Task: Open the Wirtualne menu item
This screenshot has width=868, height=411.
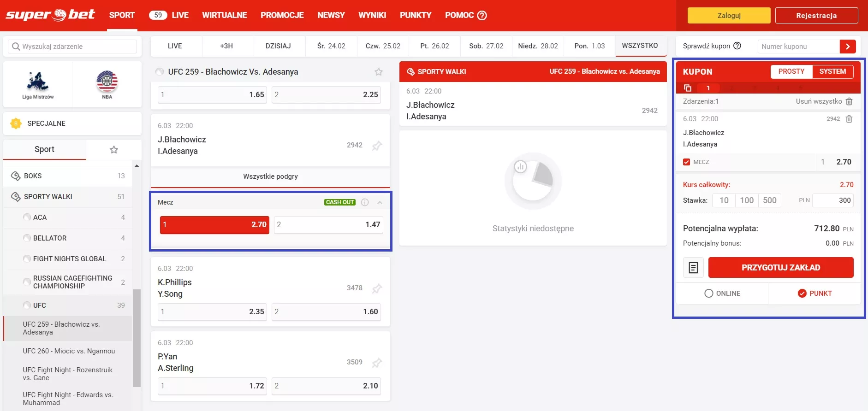Action: (225, 15)
